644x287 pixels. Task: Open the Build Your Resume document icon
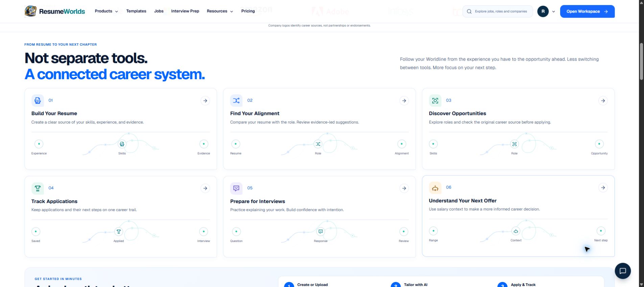(x=38, y=101)
